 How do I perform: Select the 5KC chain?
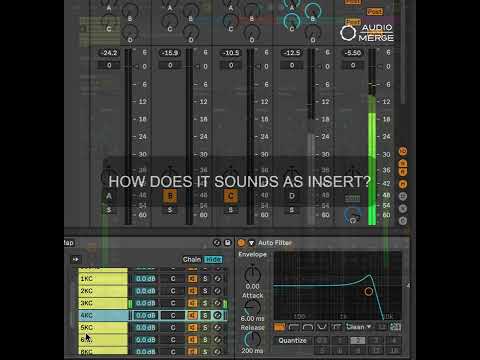tap(103, 327)
